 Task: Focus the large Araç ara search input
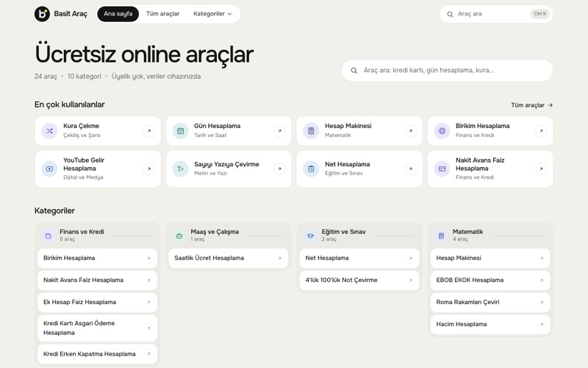[447, 70]
